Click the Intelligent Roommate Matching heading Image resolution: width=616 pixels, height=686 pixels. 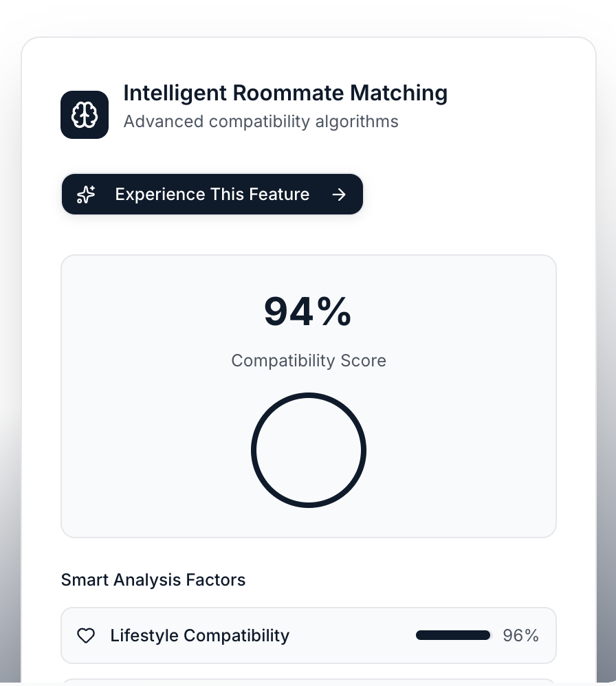[285, 93]
